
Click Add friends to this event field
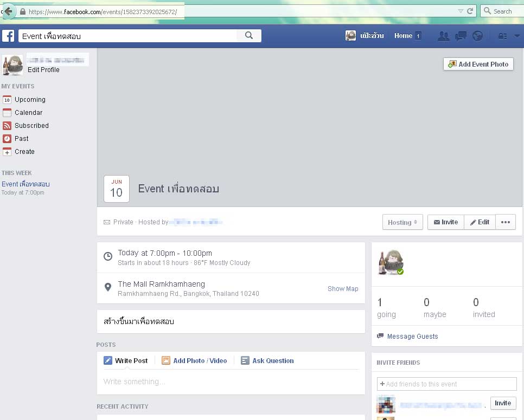click(447, 384)
